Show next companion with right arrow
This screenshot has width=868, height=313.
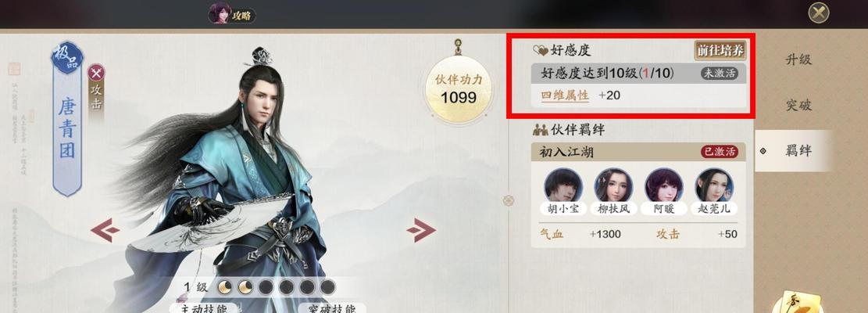421,230
